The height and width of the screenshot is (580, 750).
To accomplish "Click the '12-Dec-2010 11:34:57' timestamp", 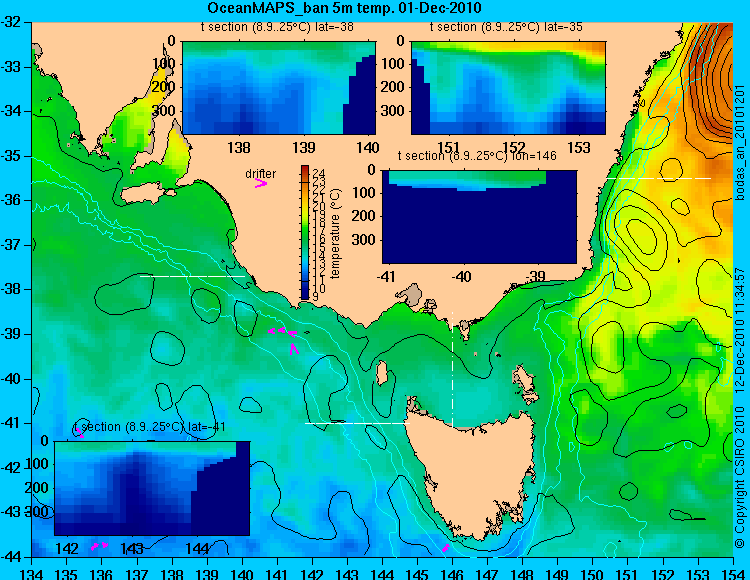I will [x=740, y=332].
